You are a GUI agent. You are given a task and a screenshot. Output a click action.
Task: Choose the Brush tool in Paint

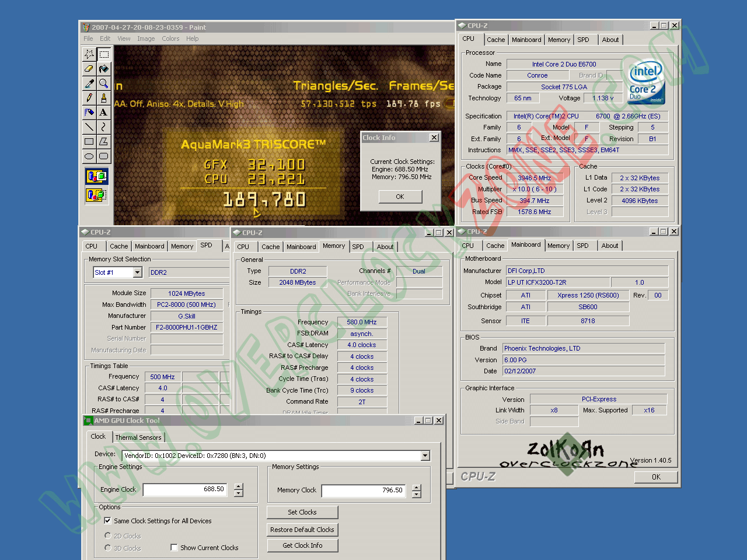click(104, 98)
